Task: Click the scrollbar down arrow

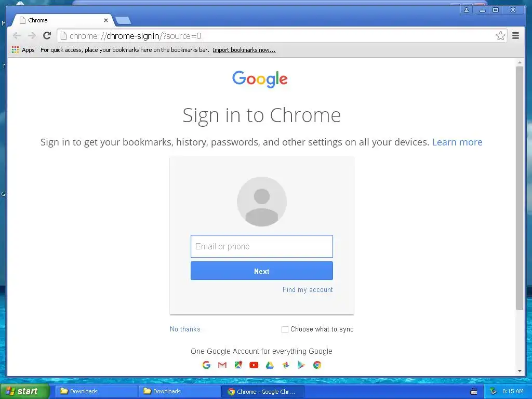Action: pos(520,371)
